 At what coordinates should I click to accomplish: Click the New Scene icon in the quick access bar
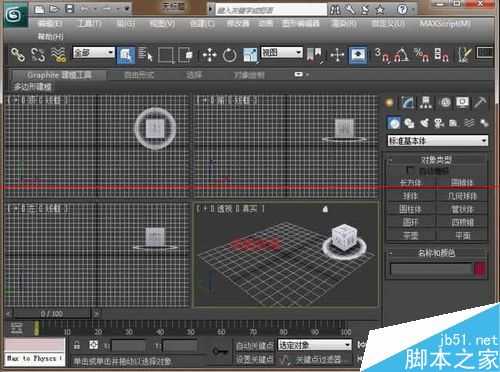(x=39, y=9)
